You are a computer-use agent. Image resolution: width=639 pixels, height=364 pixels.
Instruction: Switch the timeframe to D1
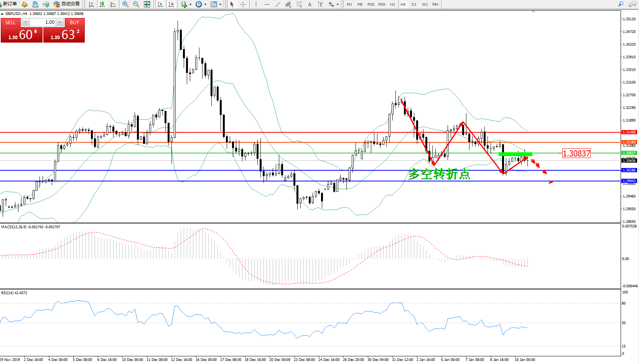pos(414,5)
